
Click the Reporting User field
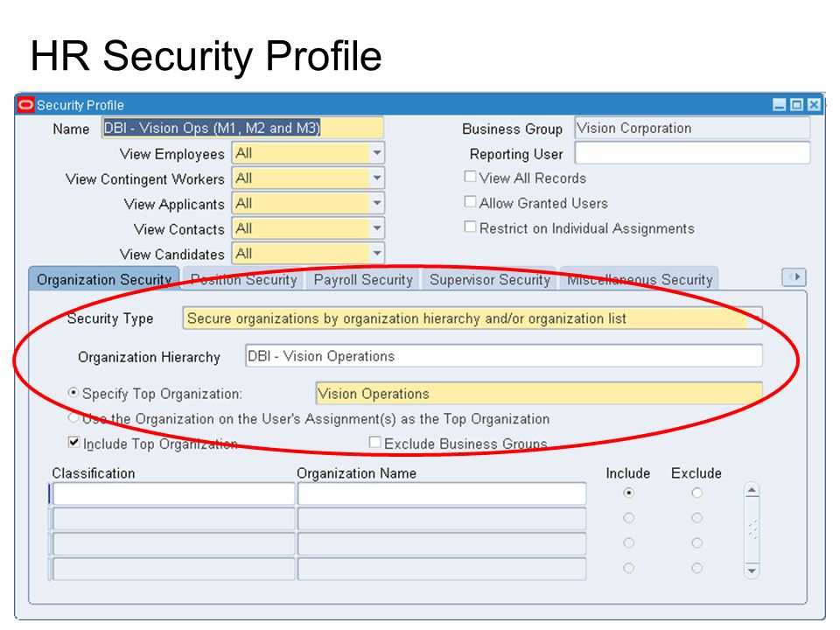692,153
